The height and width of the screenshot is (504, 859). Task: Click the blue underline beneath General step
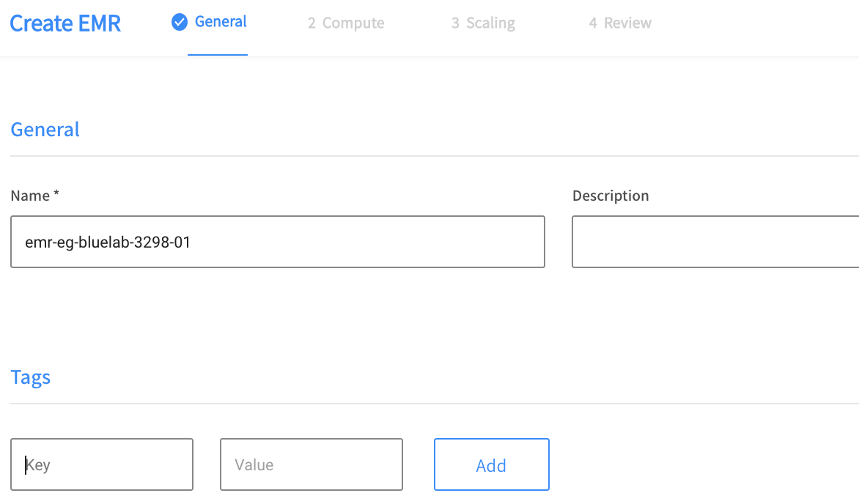[218, 55]
